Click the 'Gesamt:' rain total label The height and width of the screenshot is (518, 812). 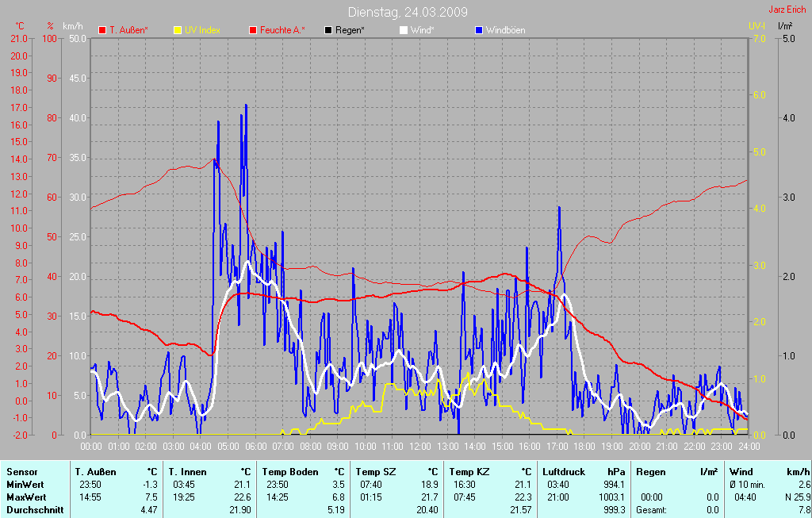click(x=651, y=510)
